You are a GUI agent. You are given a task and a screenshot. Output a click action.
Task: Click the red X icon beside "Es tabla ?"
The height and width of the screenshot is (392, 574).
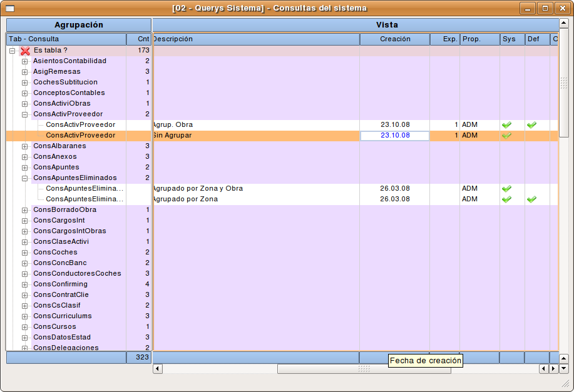click(24, 50)
